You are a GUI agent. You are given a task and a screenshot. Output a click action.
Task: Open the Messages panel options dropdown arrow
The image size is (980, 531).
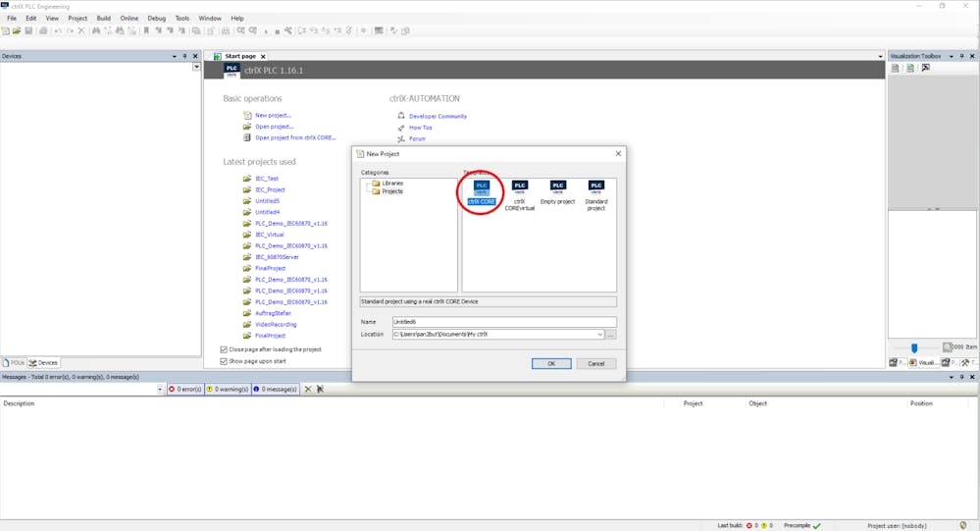[x=952, y=377]
